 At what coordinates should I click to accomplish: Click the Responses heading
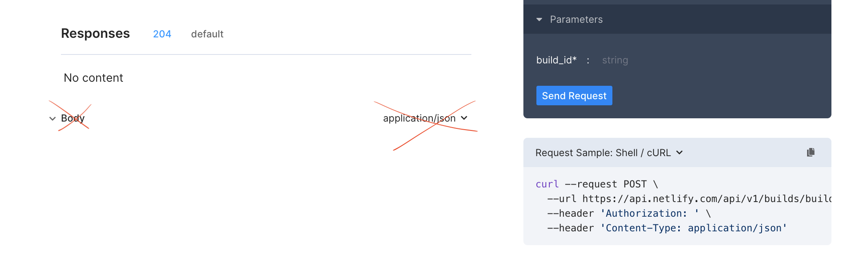click(95, 33)
